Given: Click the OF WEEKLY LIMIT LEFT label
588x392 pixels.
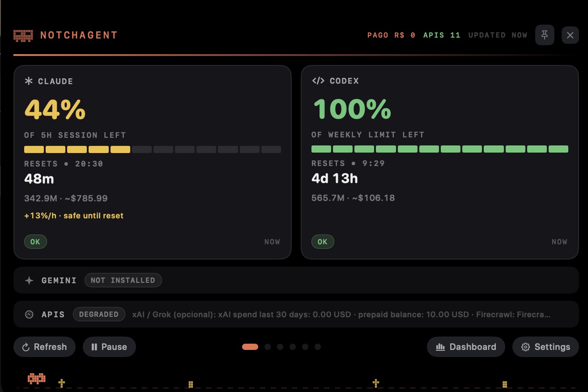Looking at the screenshot, I should (x=368, y=135).
